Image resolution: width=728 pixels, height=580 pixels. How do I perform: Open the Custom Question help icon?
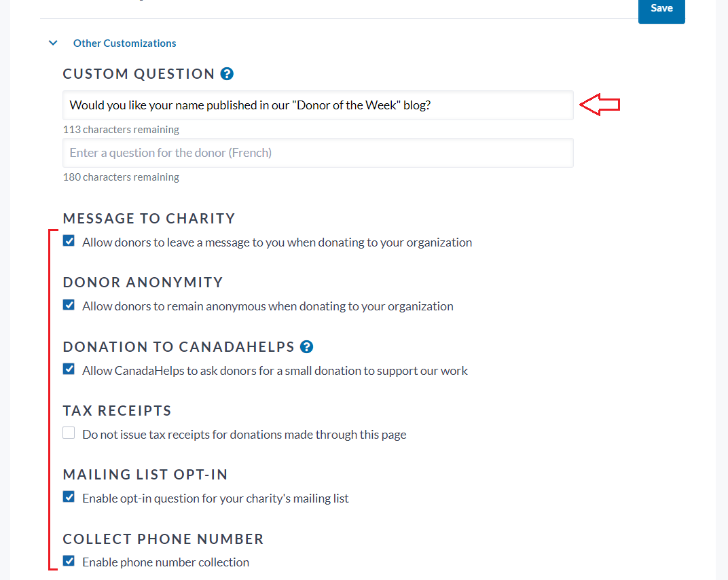click(227, 74)
